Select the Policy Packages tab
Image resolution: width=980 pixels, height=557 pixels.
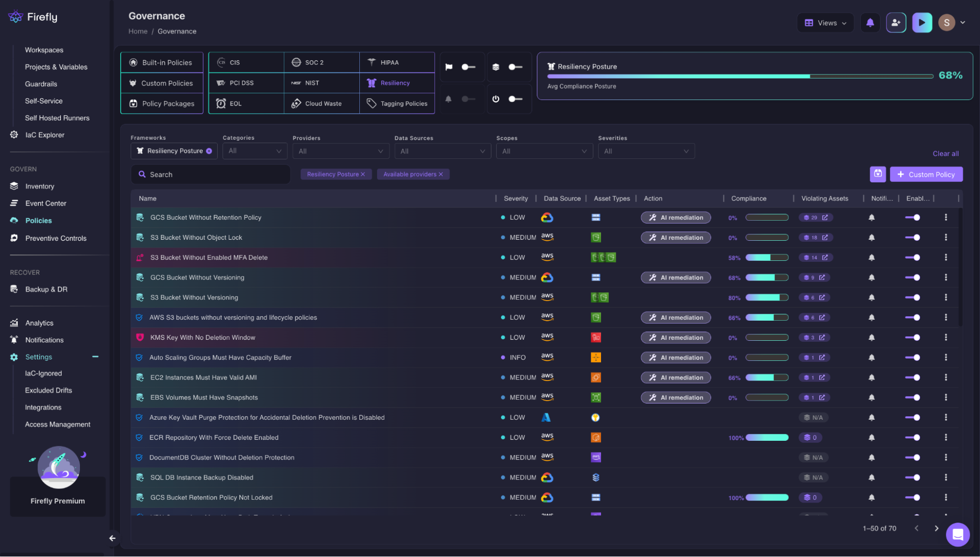[x=162, y=103]
